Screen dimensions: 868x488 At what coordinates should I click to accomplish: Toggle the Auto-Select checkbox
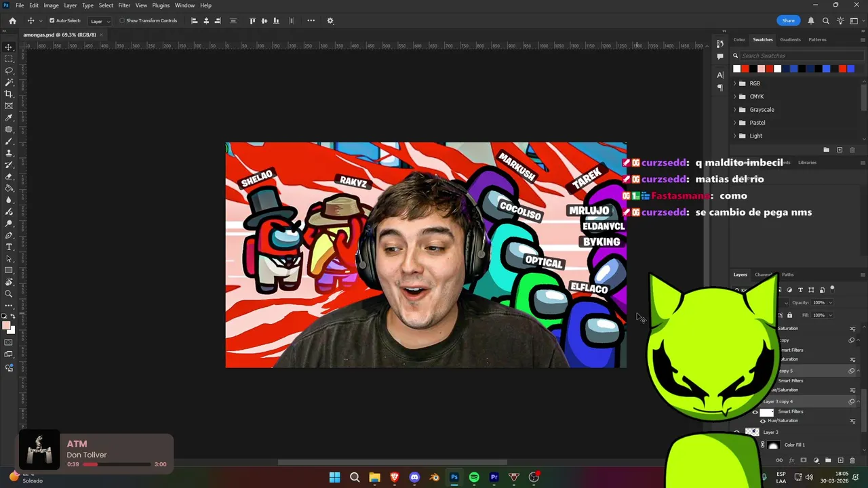pyautogui.click(x=52, y=20)
